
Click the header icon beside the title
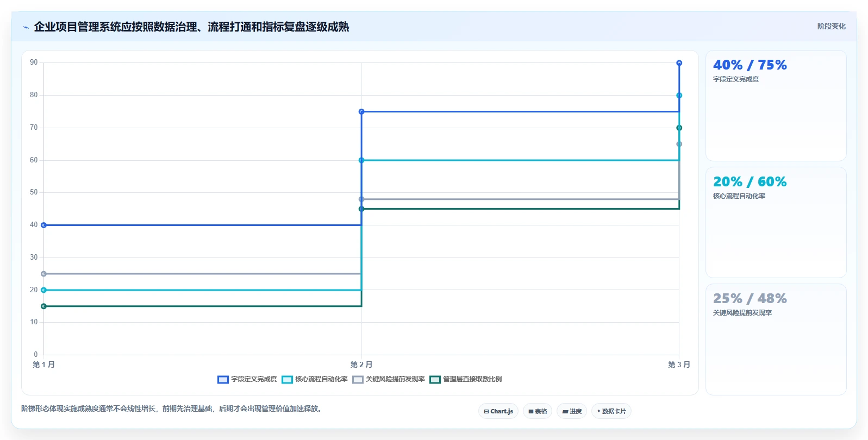pyautogui.click(x=26, y=27)
